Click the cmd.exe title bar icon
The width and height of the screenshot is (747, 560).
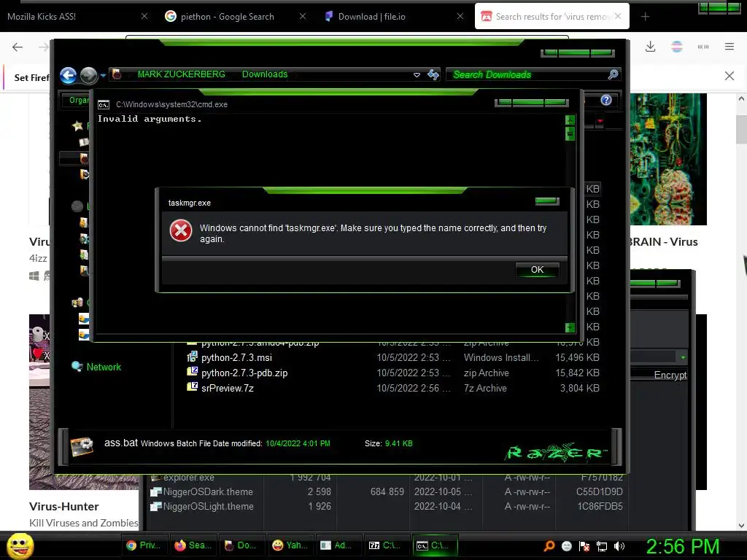pos(104,105)
